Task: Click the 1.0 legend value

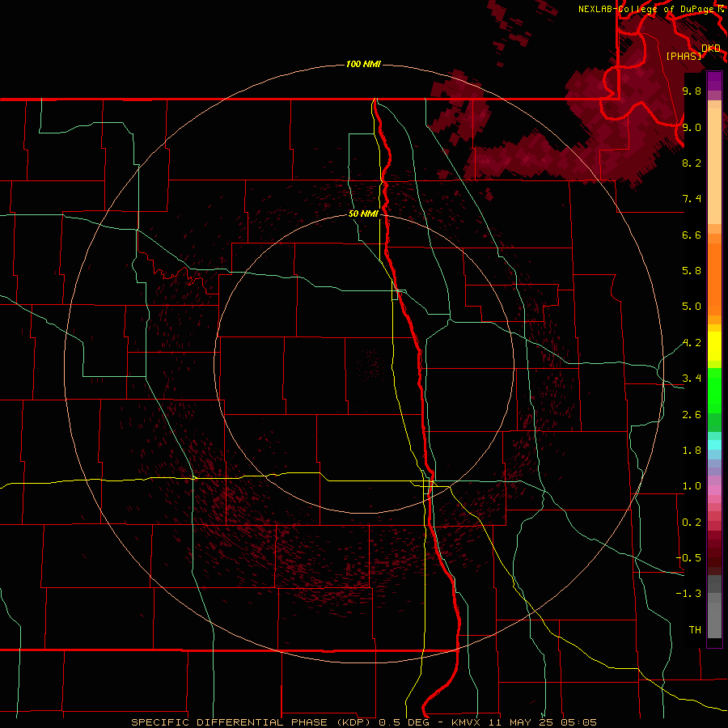Action: (692, 486)
